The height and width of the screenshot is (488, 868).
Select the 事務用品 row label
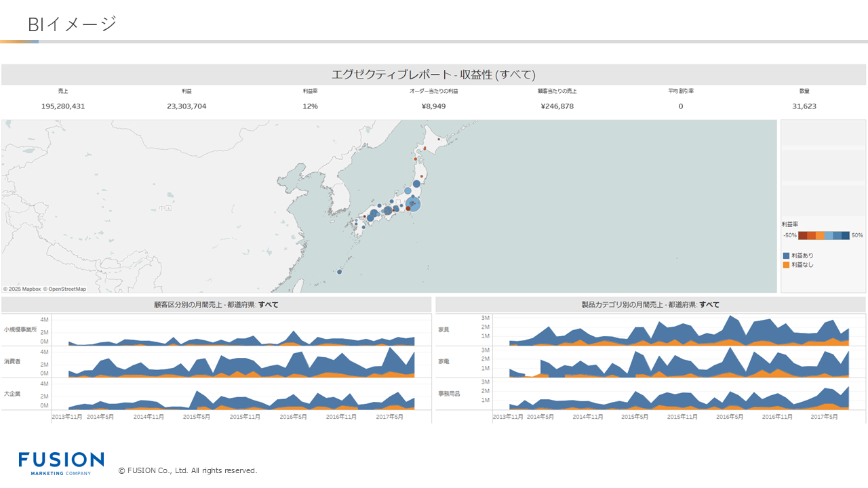(x=450, y=394)
